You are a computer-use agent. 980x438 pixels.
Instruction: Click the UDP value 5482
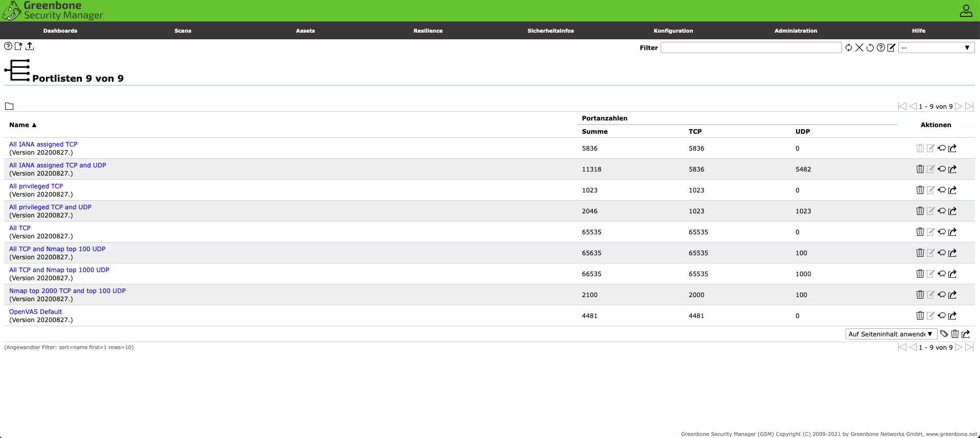click(x=803, y=169)
